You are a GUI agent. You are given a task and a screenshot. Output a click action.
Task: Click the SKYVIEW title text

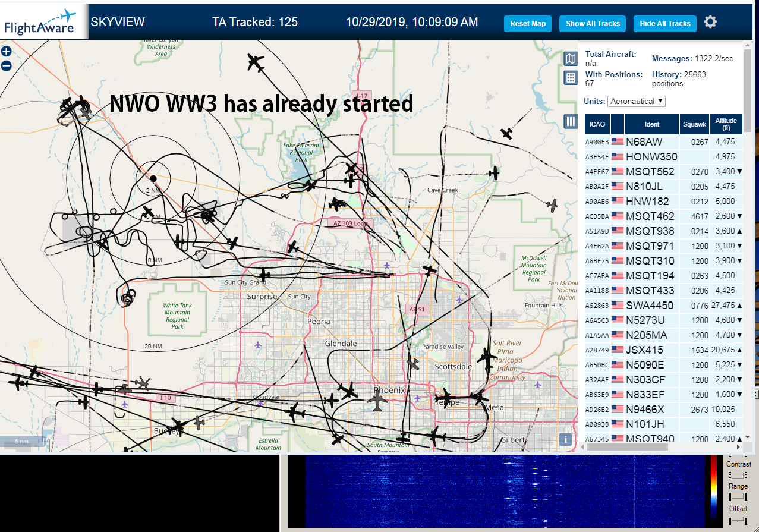pos(118,22)
